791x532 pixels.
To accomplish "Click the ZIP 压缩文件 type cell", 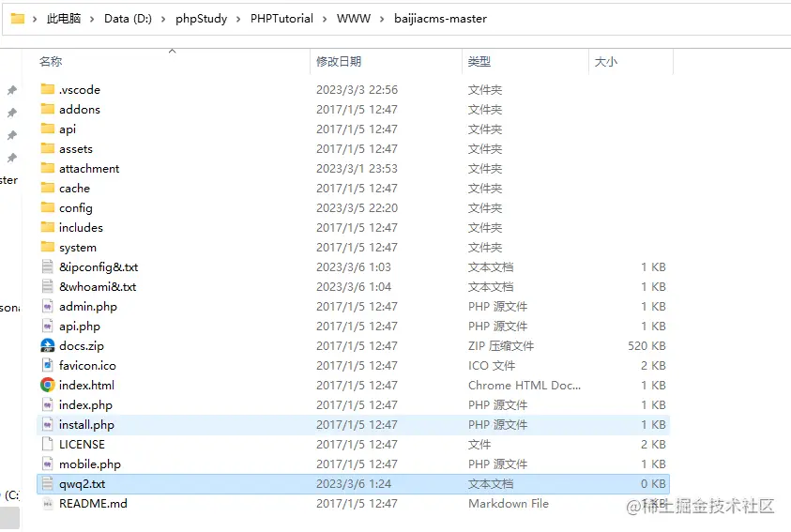I will [501, 345].
